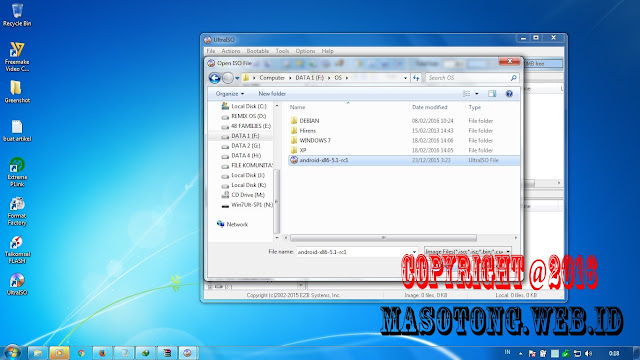This screenshot has height=360, width=640.
Task: Select the android-x86-5.1-rc1 ISO file icon
Action: (x=294, y=160)
